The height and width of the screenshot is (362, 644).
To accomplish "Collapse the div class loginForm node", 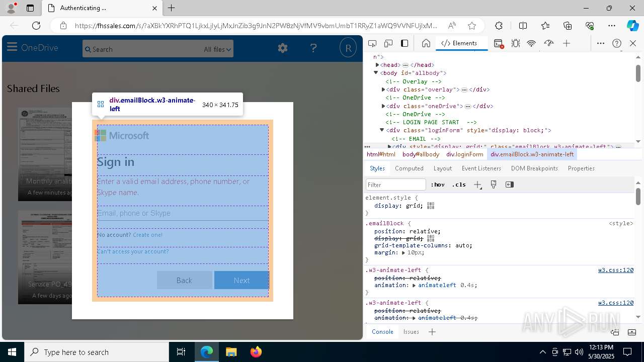I will (382, 130).
